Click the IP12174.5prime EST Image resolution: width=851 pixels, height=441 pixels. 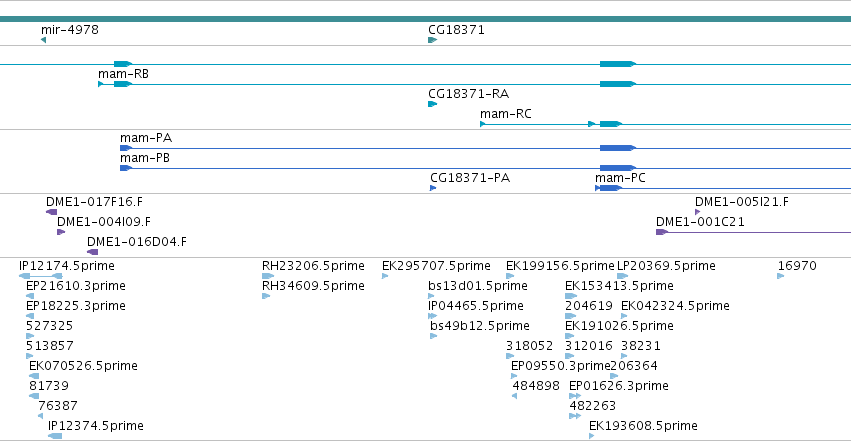click(x=41, y=276)
